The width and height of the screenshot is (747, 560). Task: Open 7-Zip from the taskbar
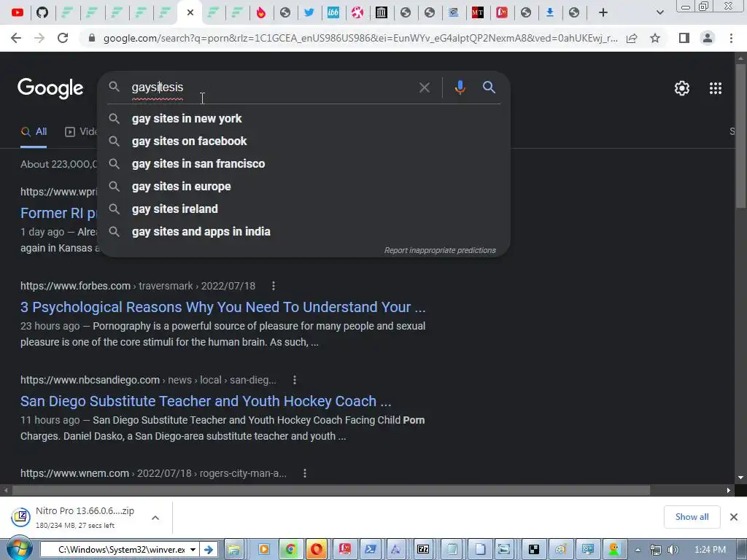[423, 550]
